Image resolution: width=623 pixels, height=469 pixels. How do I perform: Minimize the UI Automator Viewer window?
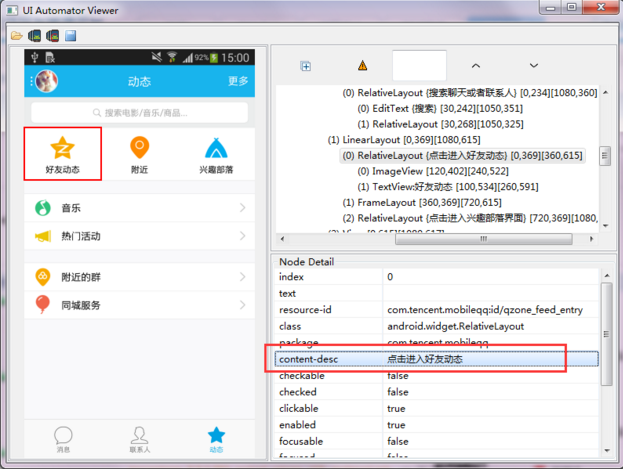point(550,8)
